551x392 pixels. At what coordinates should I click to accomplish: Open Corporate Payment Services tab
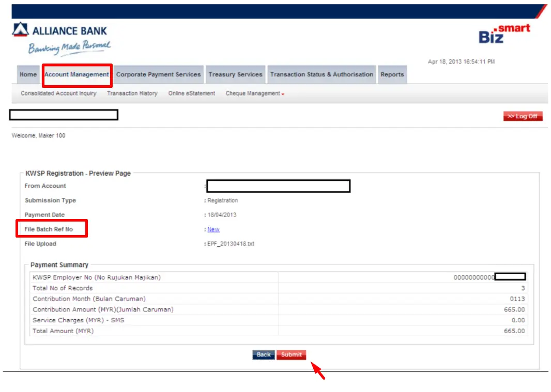pyautogui.click(x=159, y=74)
